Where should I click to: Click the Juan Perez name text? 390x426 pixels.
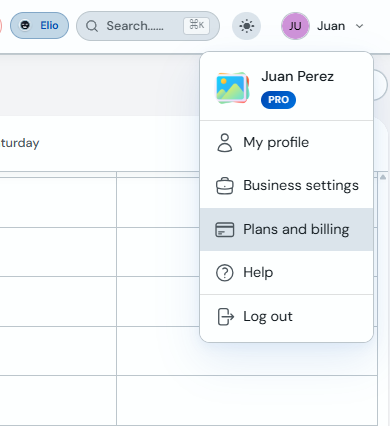click(x=297, y=76)
